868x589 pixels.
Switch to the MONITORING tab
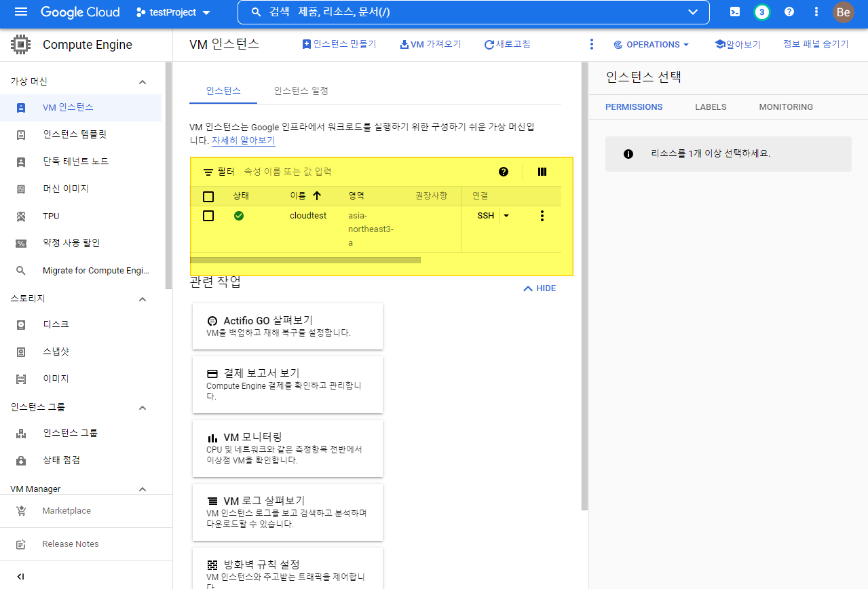[786, 107]
